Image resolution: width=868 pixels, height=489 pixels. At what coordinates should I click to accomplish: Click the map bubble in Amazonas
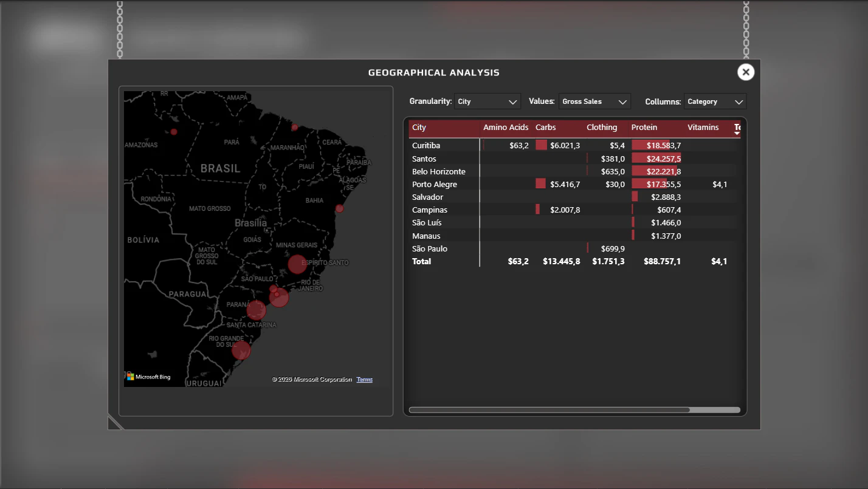[174, 132]
